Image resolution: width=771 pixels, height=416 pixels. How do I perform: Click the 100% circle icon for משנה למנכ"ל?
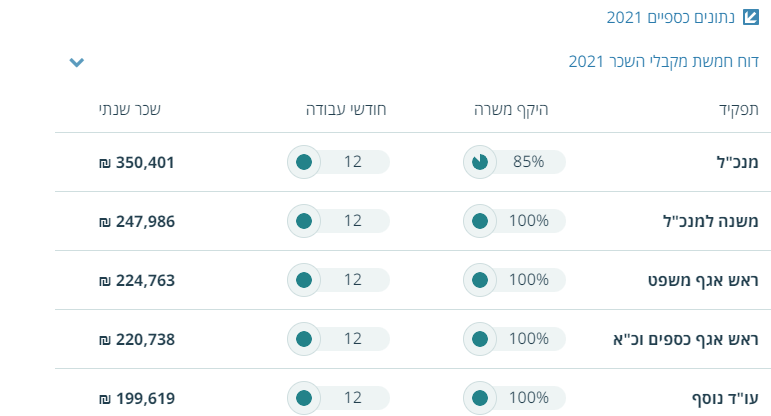pyautogui.click(x=480, y=221)
